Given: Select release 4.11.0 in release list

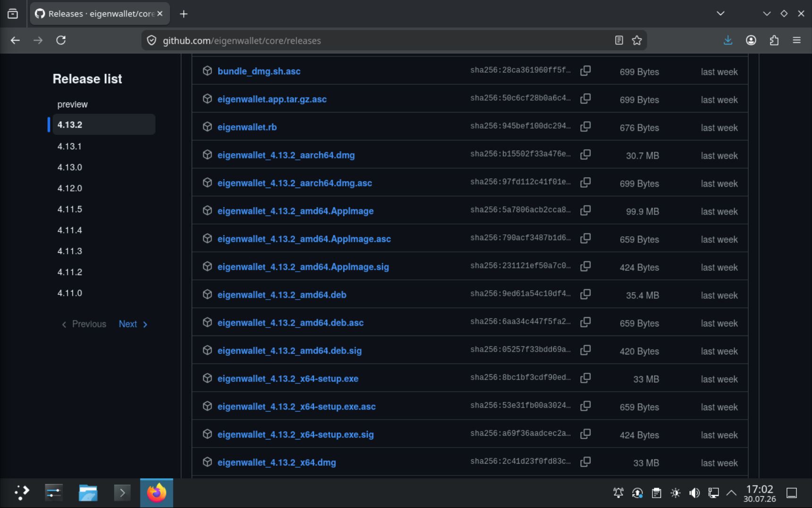Looking at the screenshot, I should [x=69, y=293].
